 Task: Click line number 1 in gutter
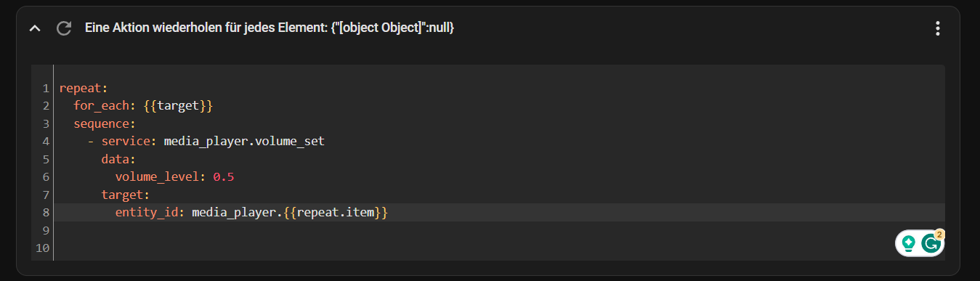coord(46,89)
